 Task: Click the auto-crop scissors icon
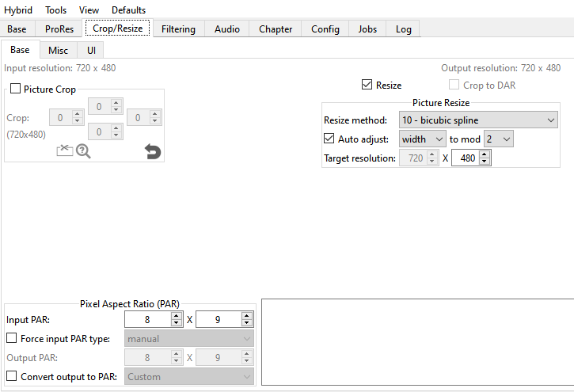coord(64,150)
